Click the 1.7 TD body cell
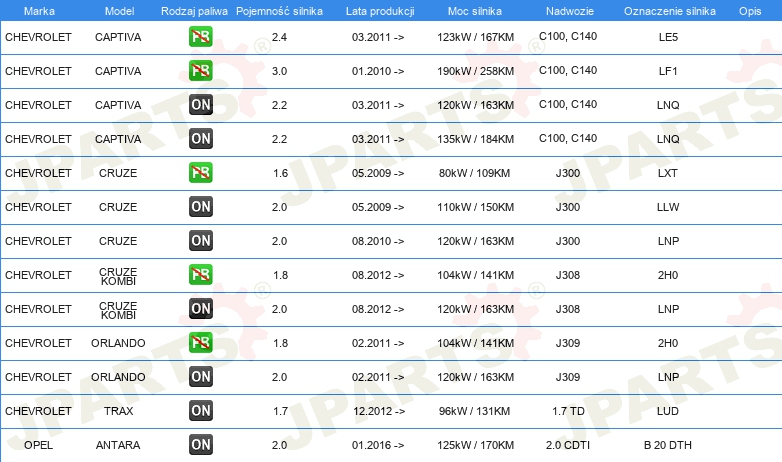 pos(568,411)
